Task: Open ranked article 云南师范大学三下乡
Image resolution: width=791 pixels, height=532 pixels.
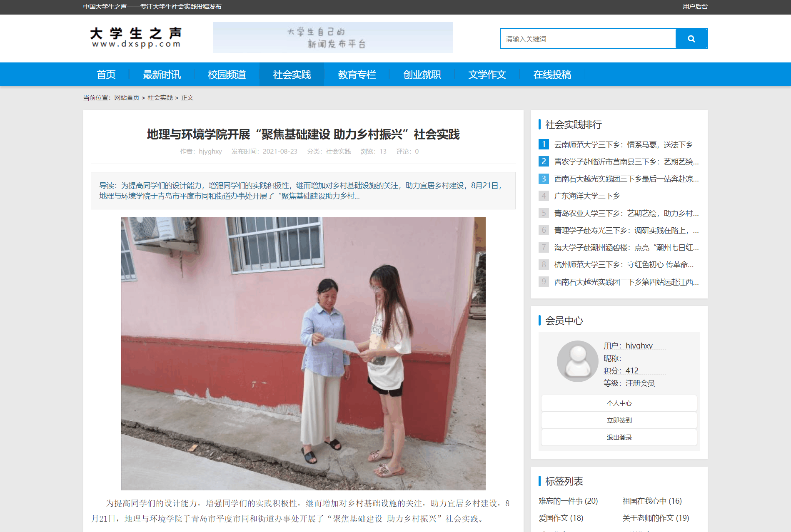Action: [623, 144]
